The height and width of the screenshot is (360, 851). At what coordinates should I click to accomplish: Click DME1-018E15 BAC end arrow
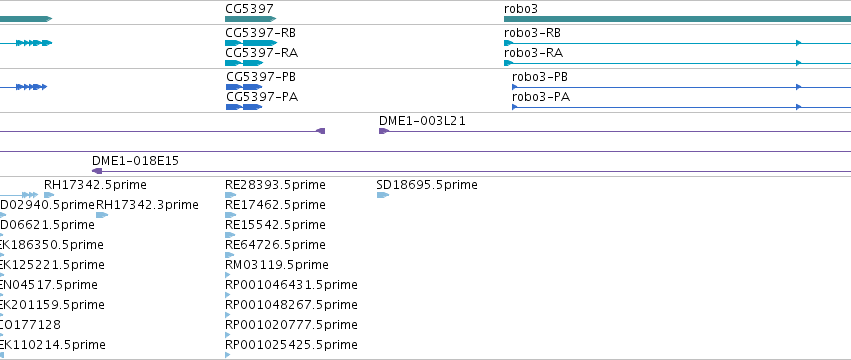pos(97,171)
